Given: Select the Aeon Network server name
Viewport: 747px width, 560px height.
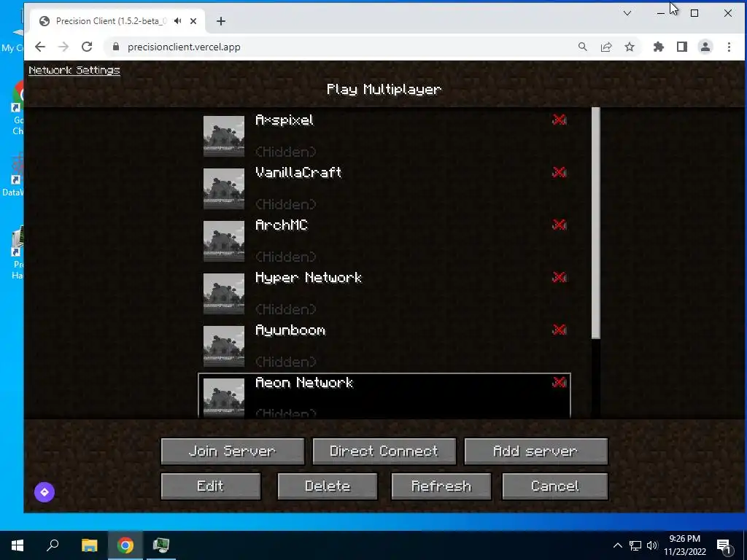Looking at the screenshot, I should click(304, 382).
